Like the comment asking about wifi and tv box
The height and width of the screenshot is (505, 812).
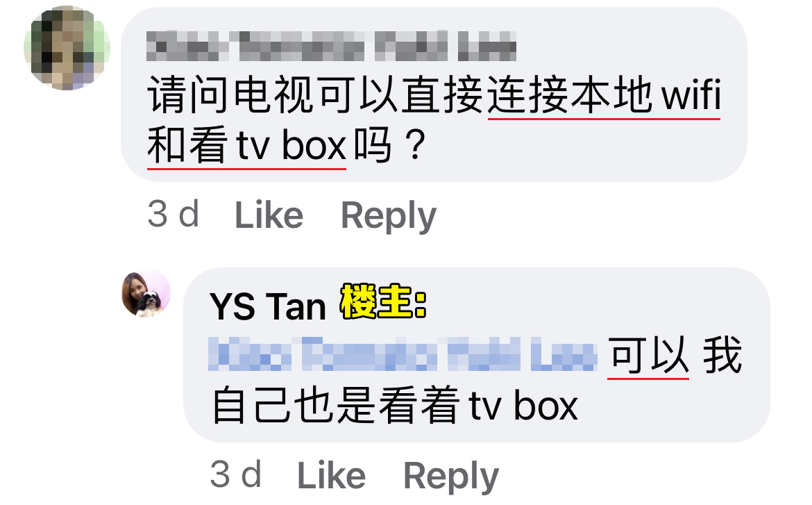[x=269, y=215]
